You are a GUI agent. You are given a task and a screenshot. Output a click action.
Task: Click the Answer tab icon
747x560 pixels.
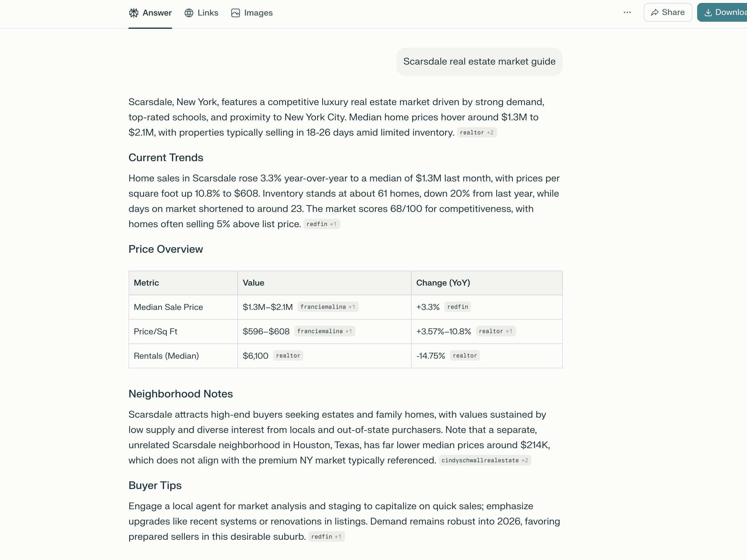tap(134, 13)
